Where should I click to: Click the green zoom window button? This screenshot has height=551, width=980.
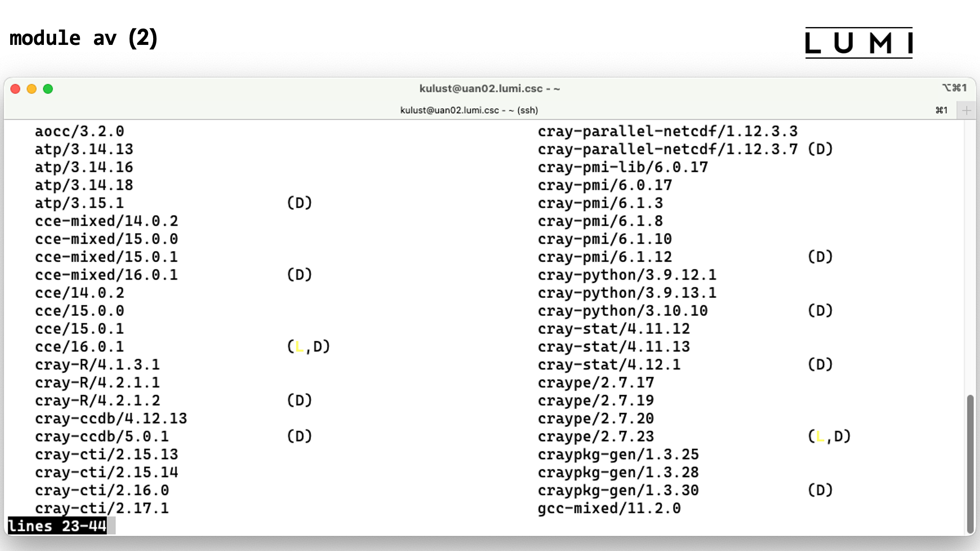tap(48, 89)
